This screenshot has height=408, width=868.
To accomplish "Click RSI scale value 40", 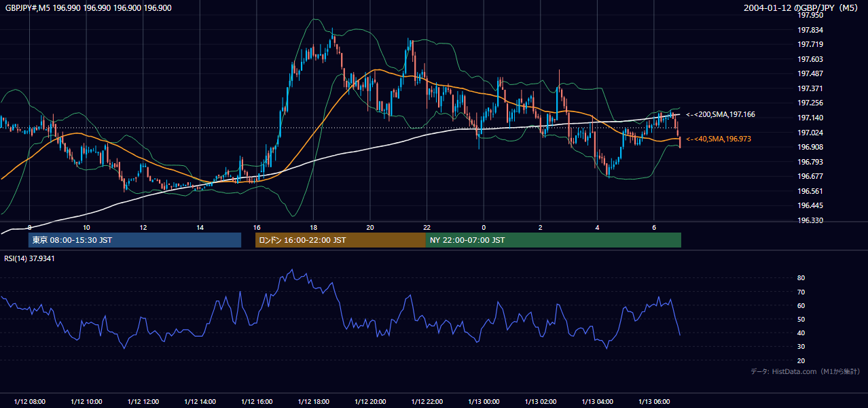I will (801, 333).
